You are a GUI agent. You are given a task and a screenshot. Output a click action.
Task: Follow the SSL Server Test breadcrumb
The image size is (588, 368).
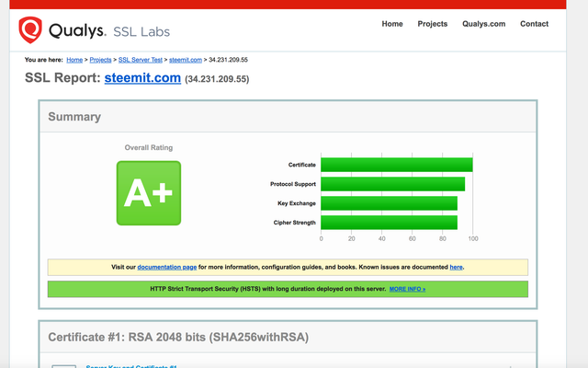pos(141,60)
